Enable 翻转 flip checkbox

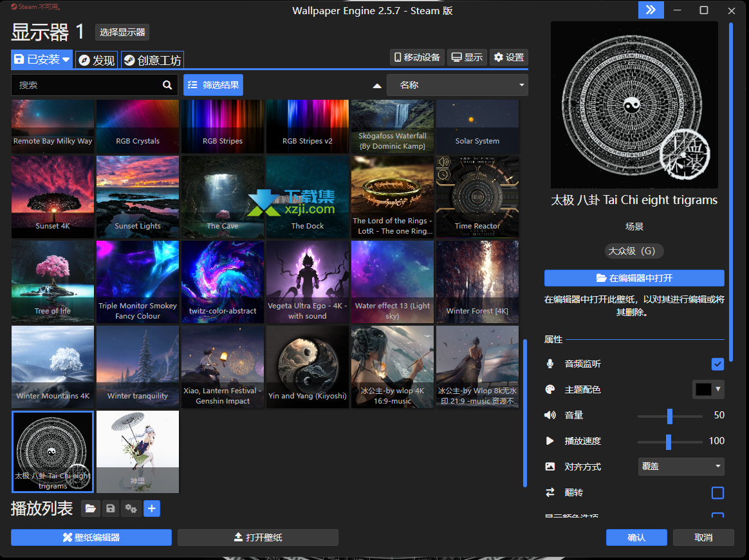[717, 492]
